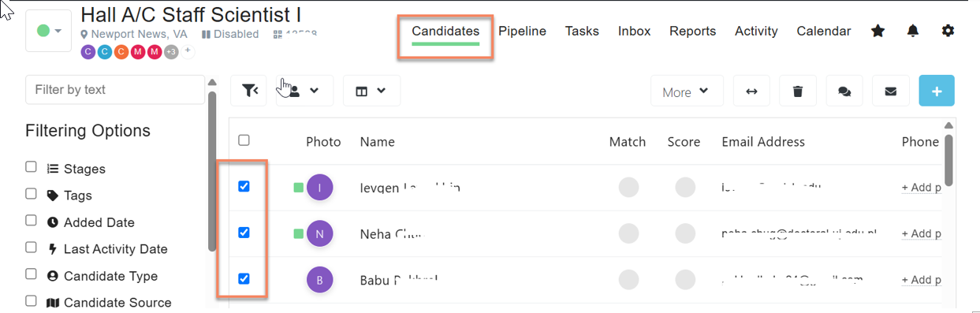The height and width of the screenshot is (313, 980).
Task: Click the envelope email icon
Action: point(891,91)
